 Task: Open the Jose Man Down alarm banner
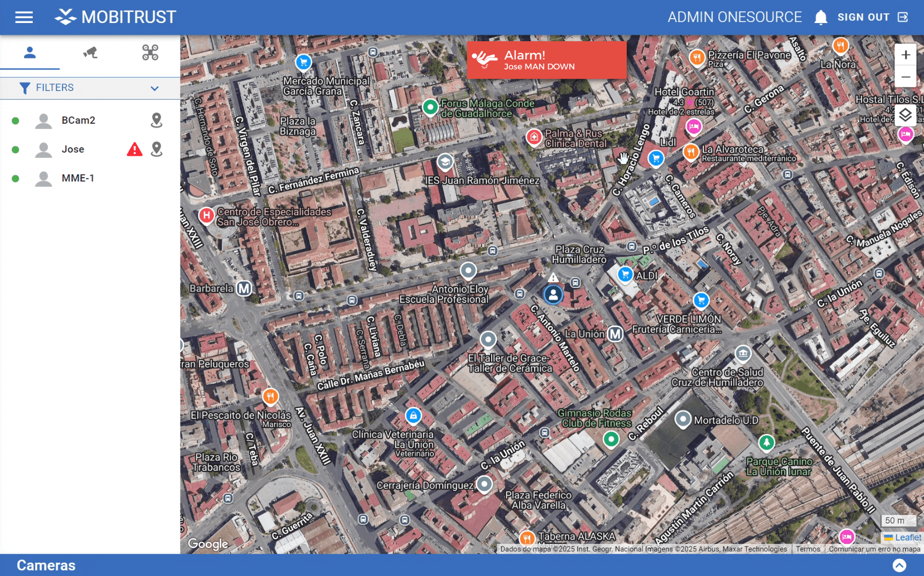point(546,60)
